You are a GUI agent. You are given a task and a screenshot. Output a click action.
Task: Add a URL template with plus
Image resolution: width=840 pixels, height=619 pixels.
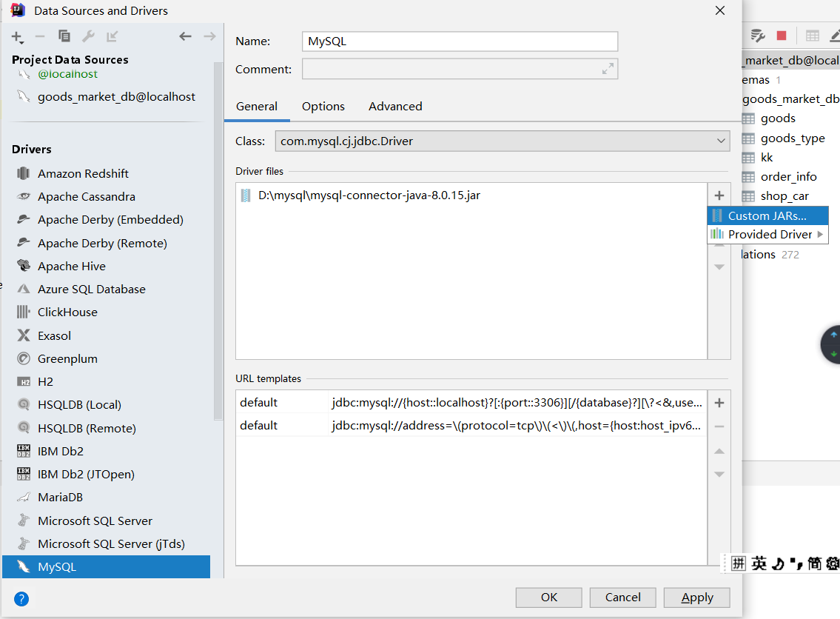pos(719,403)
